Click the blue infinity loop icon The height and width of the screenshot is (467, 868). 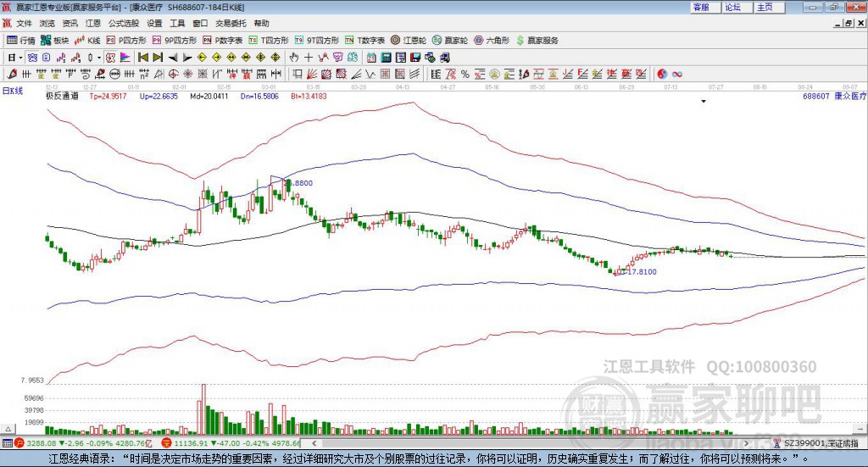click(676, 74)
